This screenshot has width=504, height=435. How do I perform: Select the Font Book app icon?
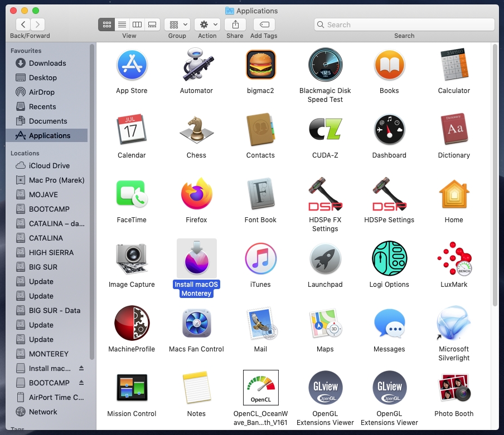coord(261,194)
